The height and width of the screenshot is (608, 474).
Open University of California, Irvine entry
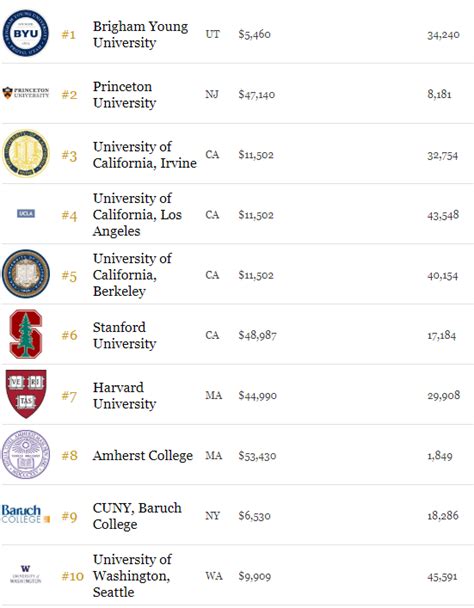pos(145,155)
